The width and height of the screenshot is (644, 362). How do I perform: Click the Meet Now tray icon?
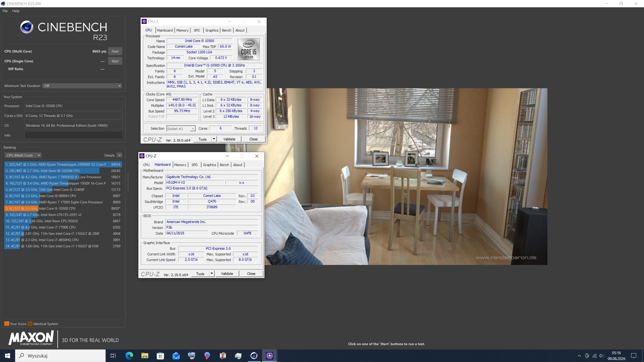587,356
